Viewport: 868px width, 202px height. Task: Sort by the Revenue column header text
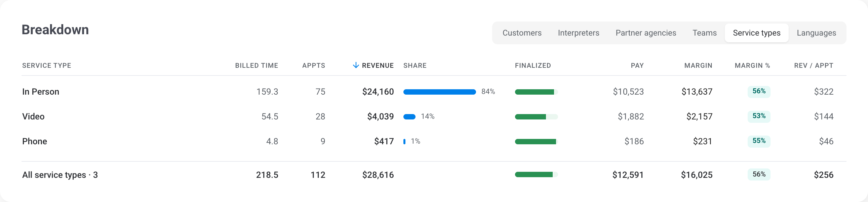point(378,65)
